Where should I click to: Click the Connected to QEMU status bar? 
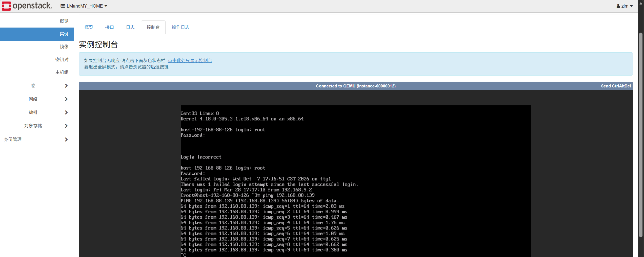coord(355,86)
